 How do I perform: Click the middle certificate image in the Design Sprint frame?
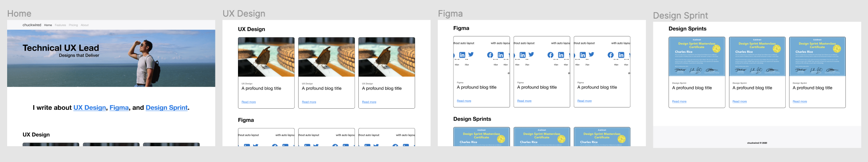[757, 57]
